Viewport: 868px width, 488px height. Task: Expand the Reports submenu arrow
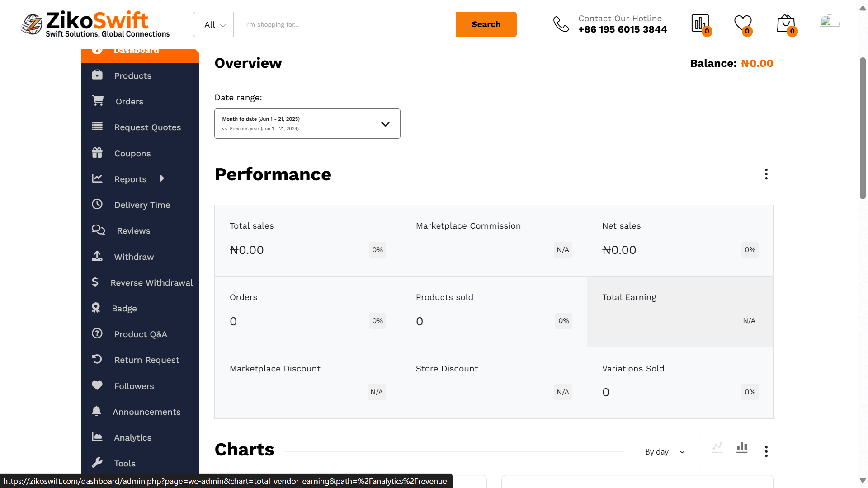coord(162,178)
